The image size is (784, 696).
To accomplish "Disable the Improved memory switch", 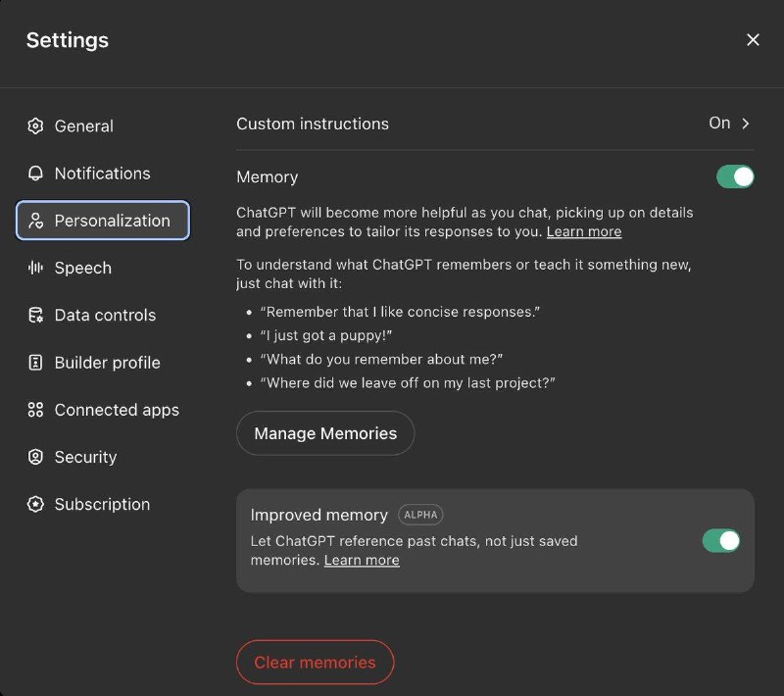I will (x=721, y=540).
